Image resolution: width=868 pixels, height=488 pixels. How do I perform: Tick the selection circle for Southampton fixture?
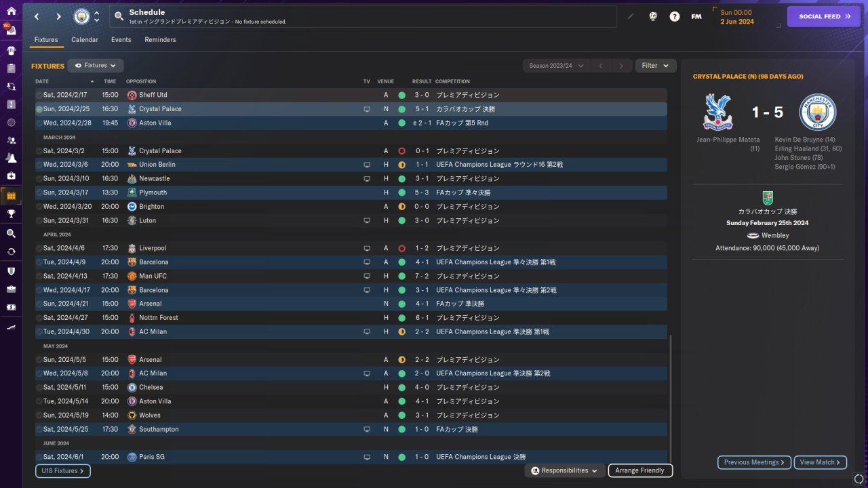tap(39, 429)
